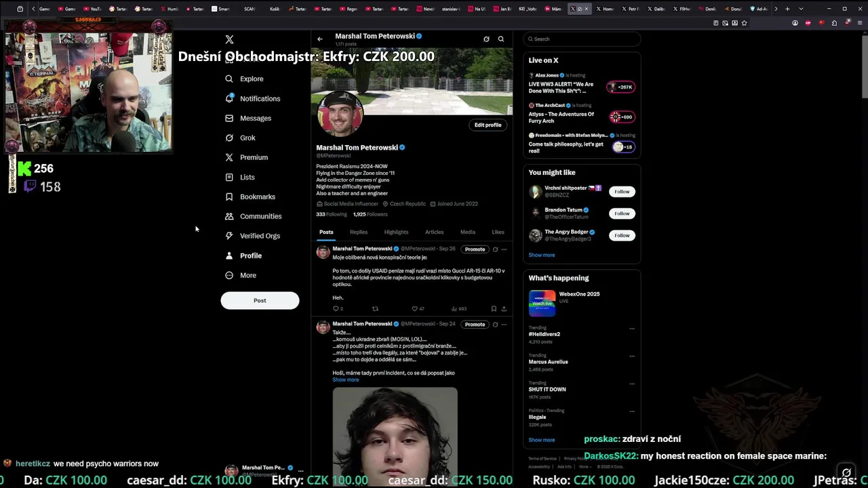Click the Profile person icon
This screenshot has width=868, height=488.
coord(229,256)
